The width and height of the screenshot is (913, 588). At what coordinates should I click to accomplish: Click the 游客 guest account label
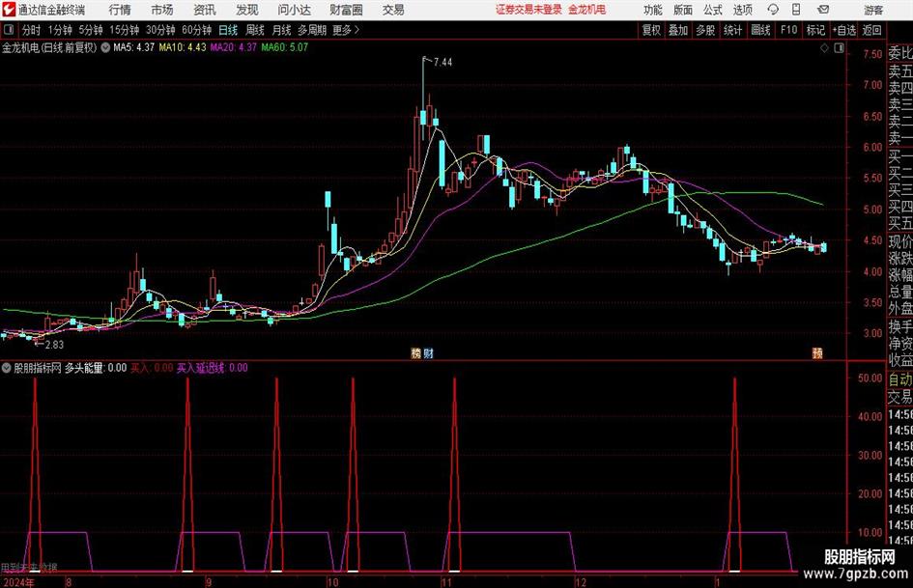[x=873, y=10]
